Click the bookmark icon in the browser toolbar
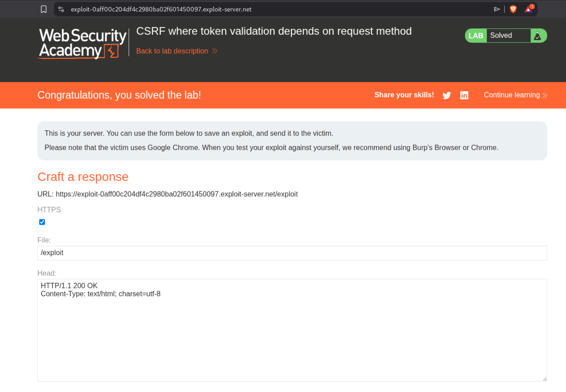This screenshot has width=566, height=392. click(x=44, y=9)
